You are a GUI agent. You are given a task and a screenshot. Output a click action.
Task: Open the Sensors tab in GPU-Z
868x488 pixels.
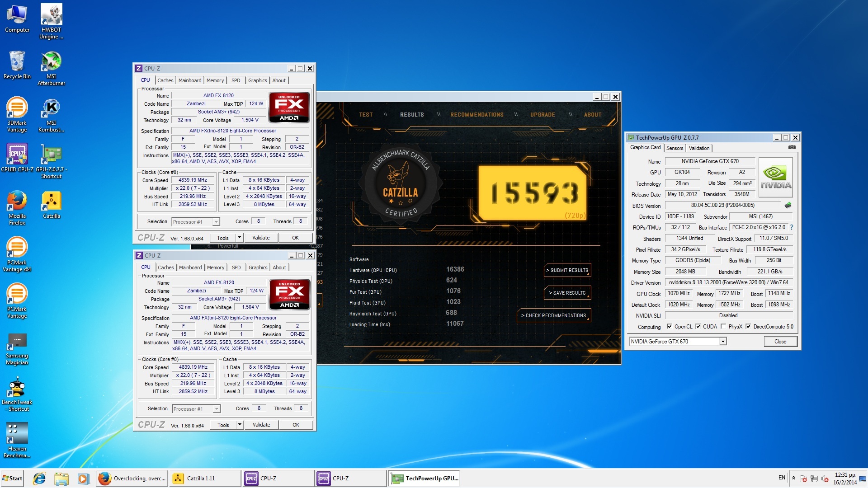point(675,148)
